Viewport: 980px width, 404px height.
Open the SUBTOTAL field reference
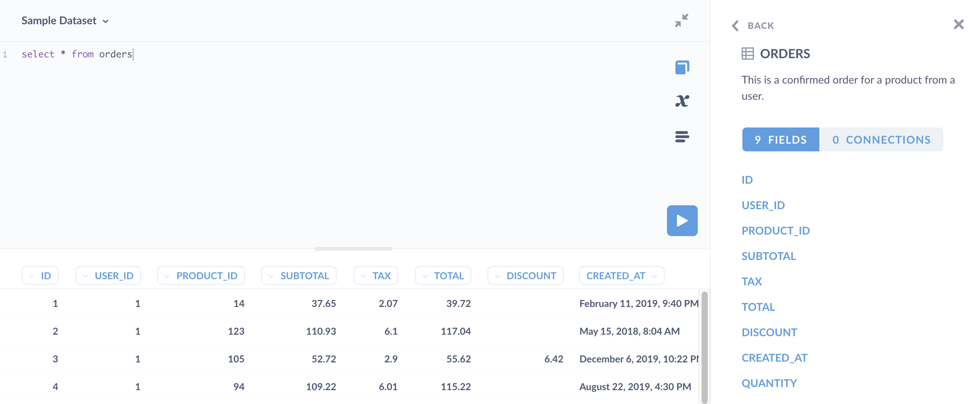tap(769, 256)
